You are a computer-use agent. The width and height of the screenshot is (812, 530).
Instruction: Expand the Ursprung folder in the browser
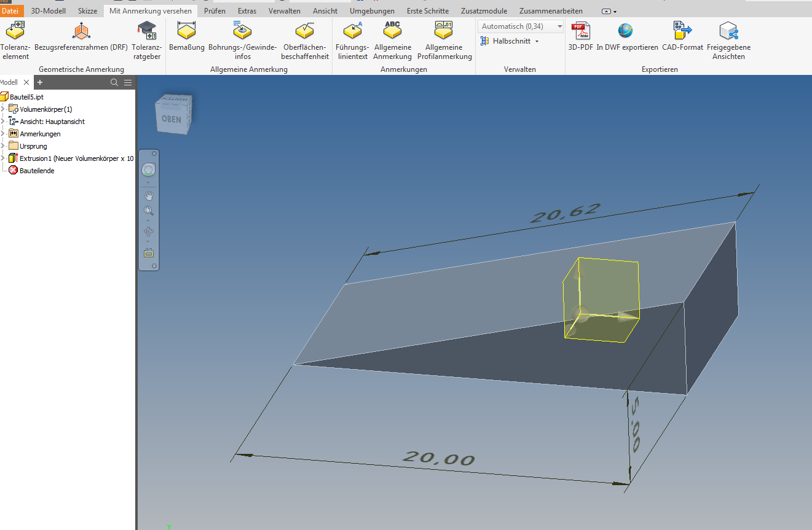click(3, 146)
